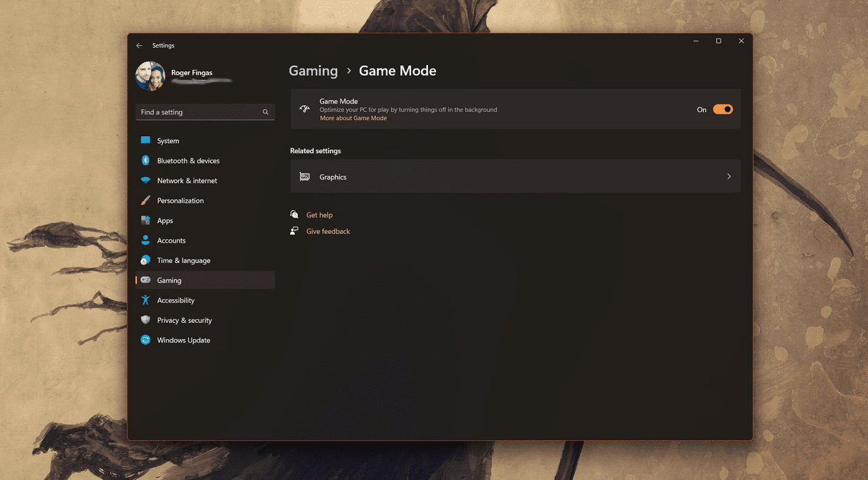Image resolution: width=868 pixels, height=480 pixels.
Task: Click the Give feedback link
Action: tap(328, 231)
